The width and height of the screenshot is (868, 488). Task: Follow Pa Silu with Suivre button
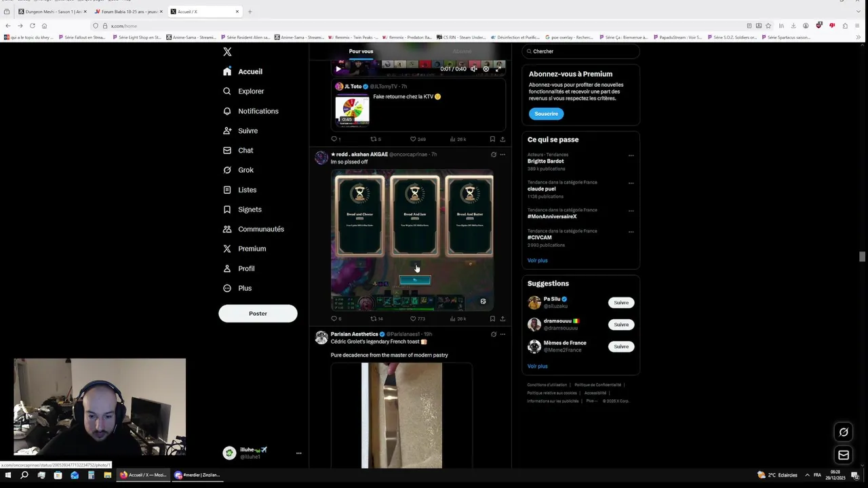621,302
